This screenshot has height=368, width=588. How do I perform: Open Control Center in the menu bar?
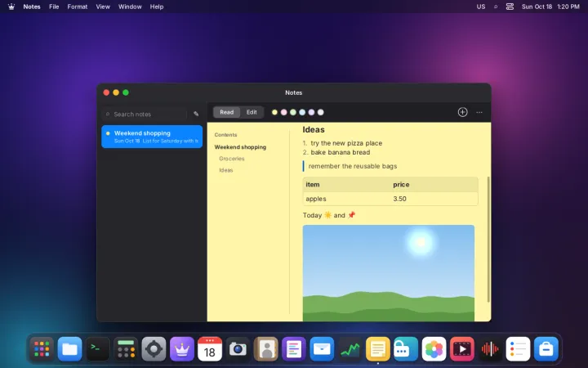pyautogui.click(x=510, y=7)
